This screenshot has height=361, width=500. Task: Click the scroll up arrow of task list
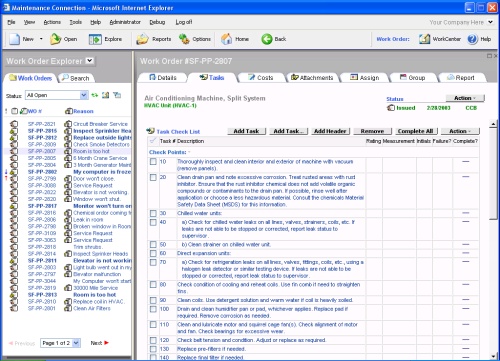(493, 124)
